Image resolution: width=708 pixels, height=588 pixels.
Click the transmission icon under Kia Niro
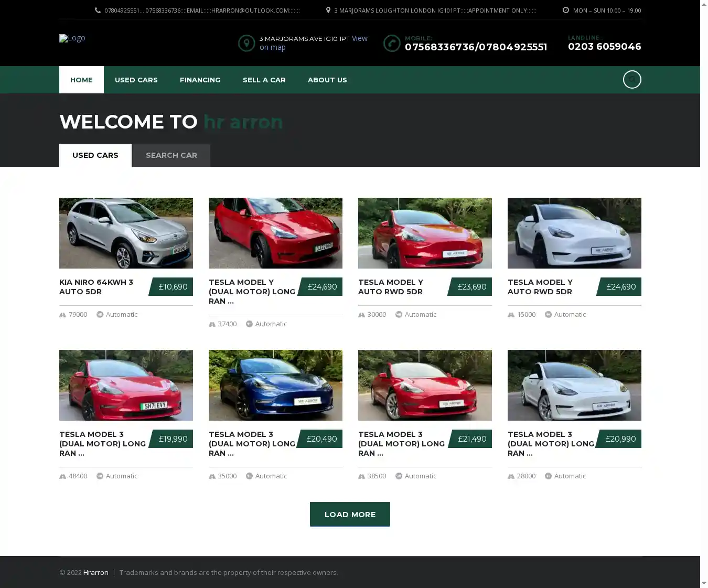tap(100, 315)
